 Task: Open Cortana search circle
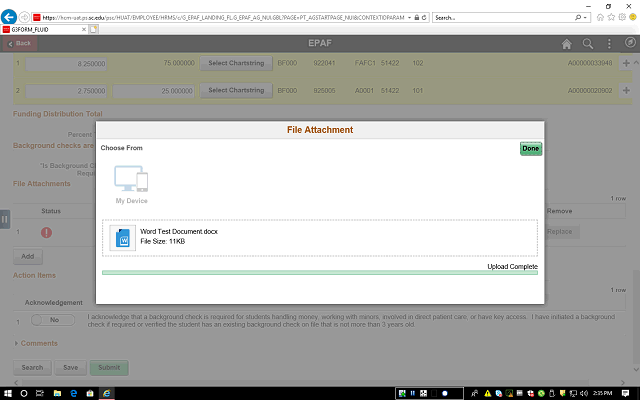coord(24,393)
